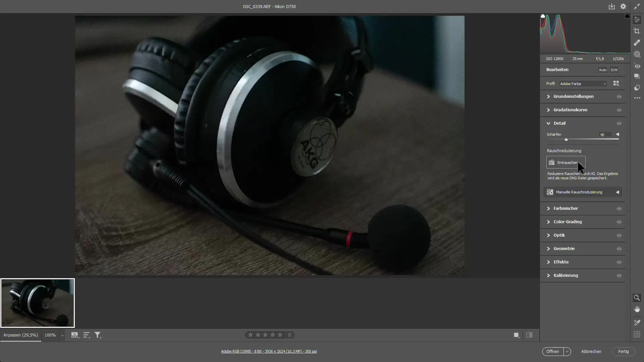Click the single view toggle icon
Viewport: 644px width, 362px height.
517,335
